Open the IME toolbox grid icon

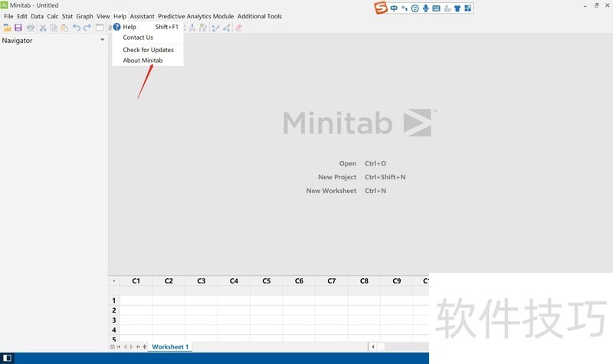click(x=467, y=8)
